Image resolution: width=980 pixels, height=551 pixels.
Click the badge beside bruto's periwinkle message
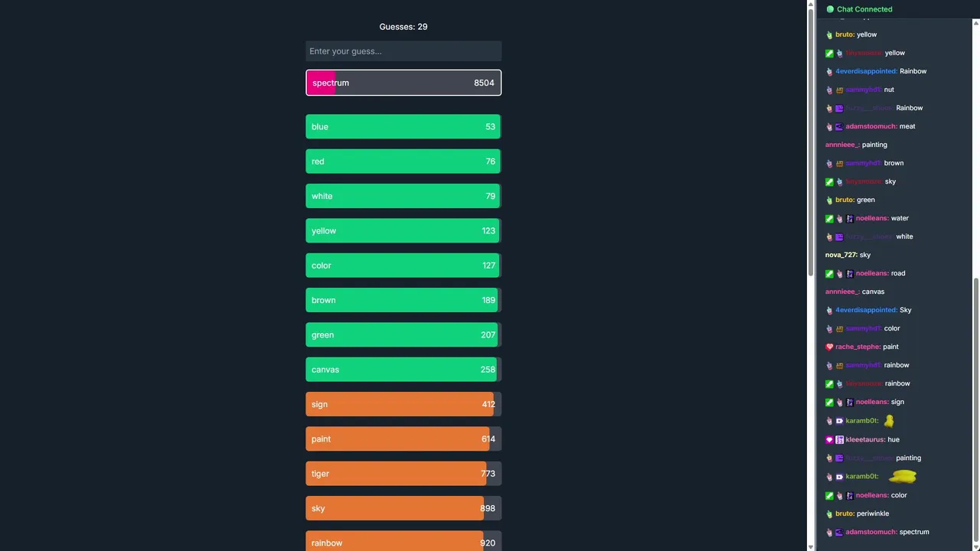(829, 514)
